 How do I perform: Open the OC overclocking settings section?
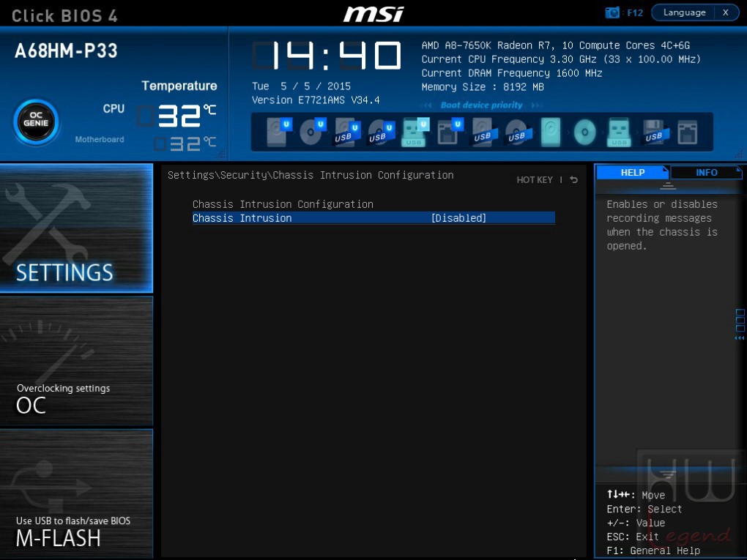tap(76, 360)
